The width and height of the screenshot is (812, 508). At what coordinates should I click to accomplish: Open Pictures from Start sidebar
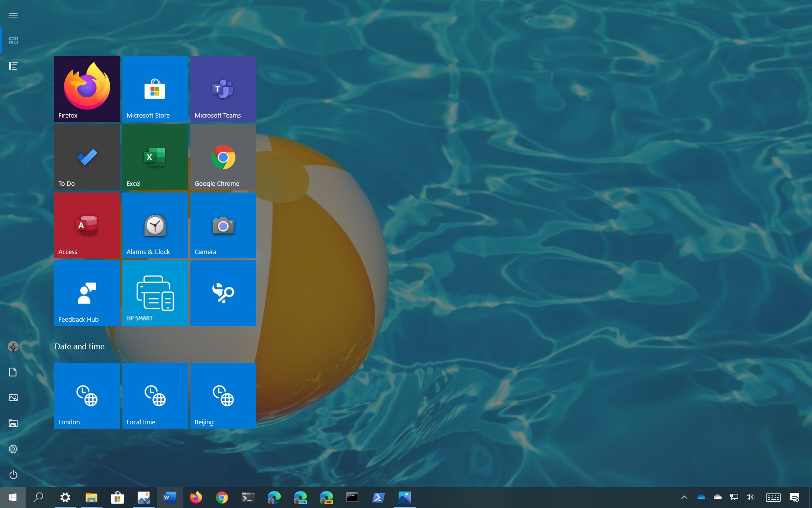coord(13,398)
